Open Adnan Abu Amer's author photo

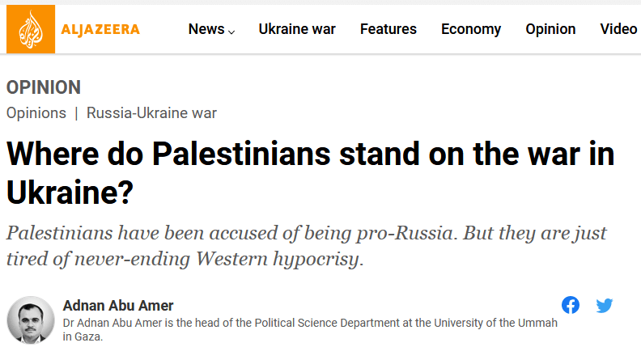[x=31, y=320]
